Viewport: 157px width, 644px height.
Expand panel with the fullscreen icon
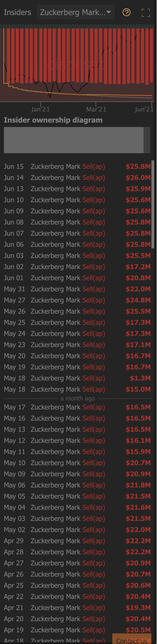pos(146,13)
